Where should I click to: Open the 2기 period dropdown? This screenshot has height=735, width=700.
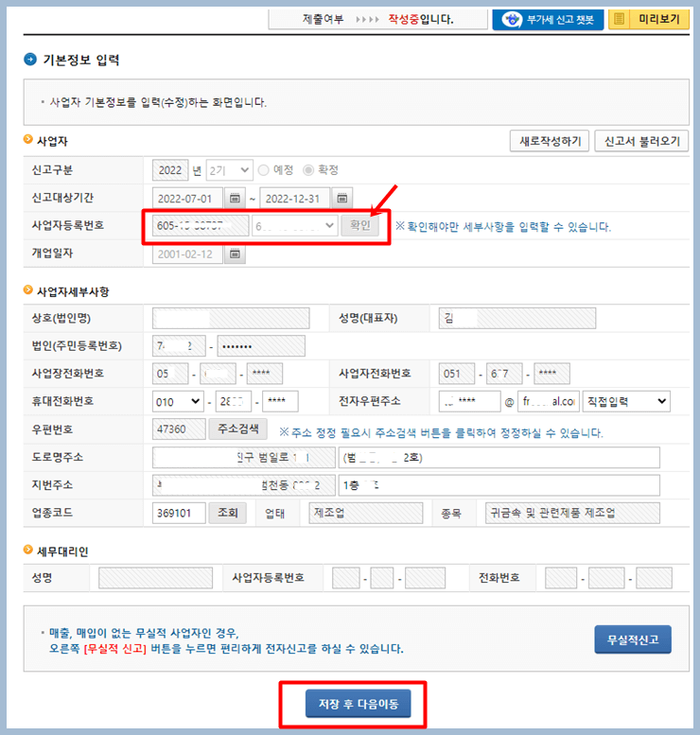pyautogui.click(x=229, y=170)
